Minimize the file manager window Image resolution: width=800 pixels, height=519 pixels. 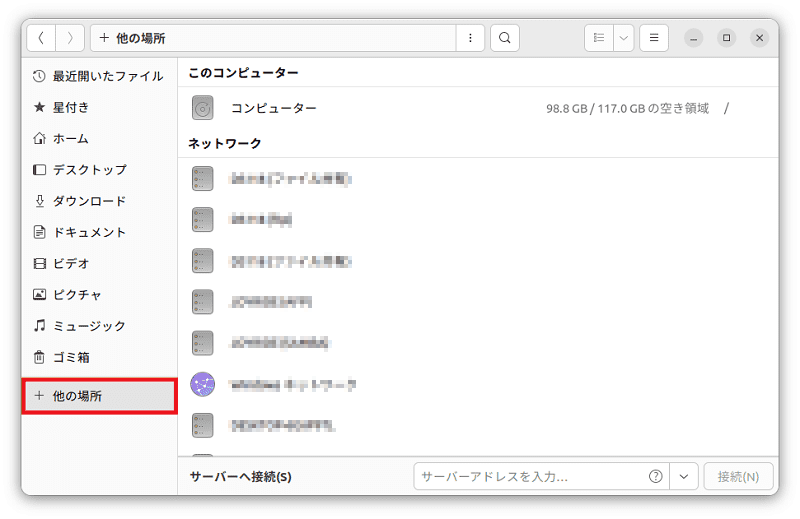[693, 38]
